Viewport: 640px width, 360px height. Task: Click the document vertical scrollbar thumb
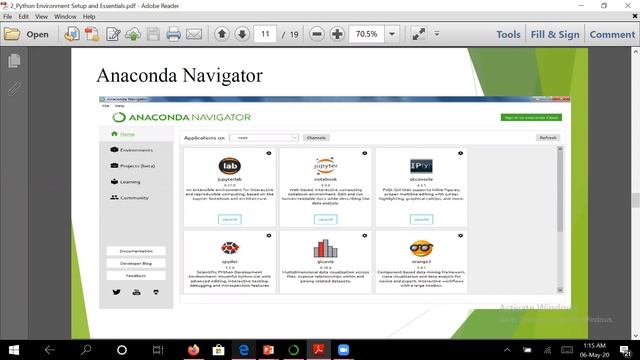[x=636, y=200]
